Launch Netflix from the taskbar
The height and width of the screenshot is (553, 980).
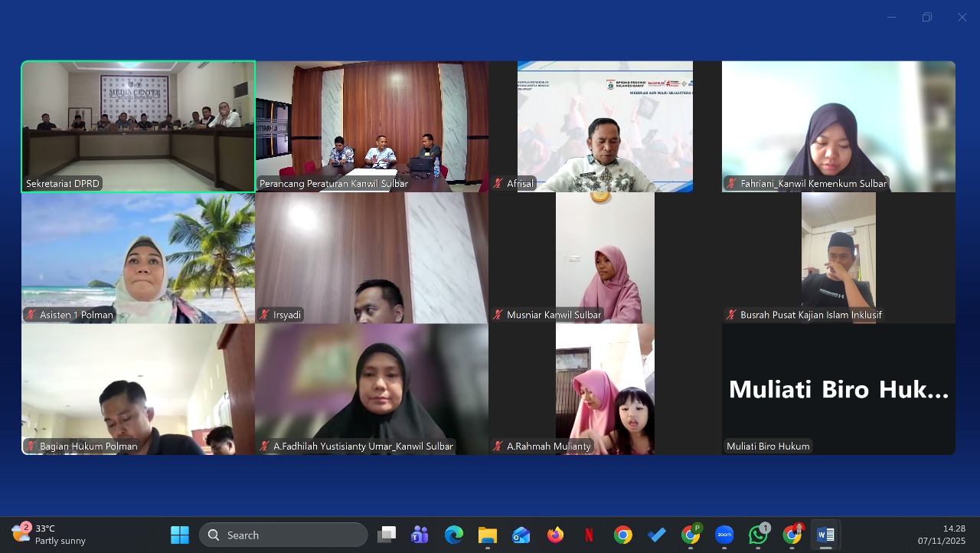click(589, 535)
